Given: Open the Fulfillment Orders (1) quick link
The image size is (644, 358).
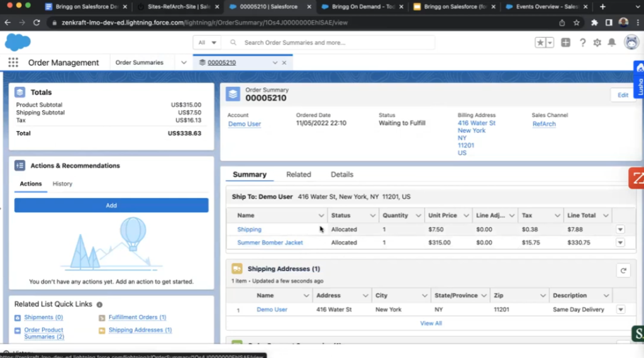Looking at the screenshot, I should point(137,317).
